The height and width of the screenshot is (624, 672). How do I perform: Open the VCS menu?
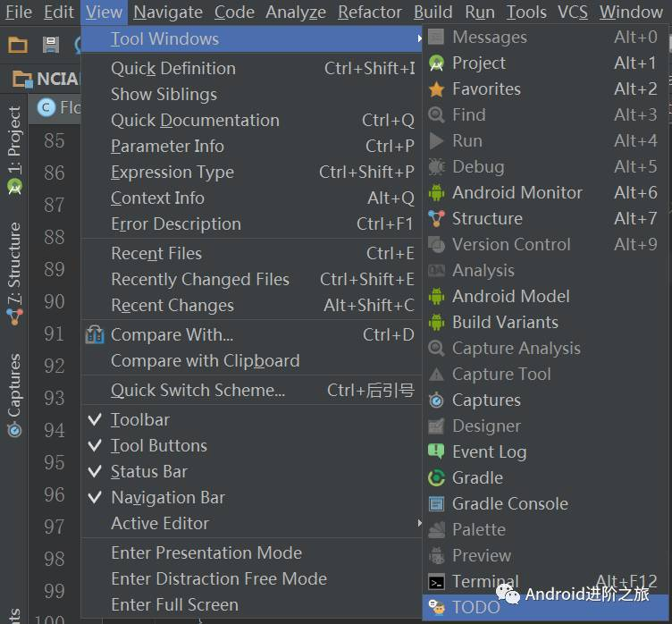coord(573,12)
